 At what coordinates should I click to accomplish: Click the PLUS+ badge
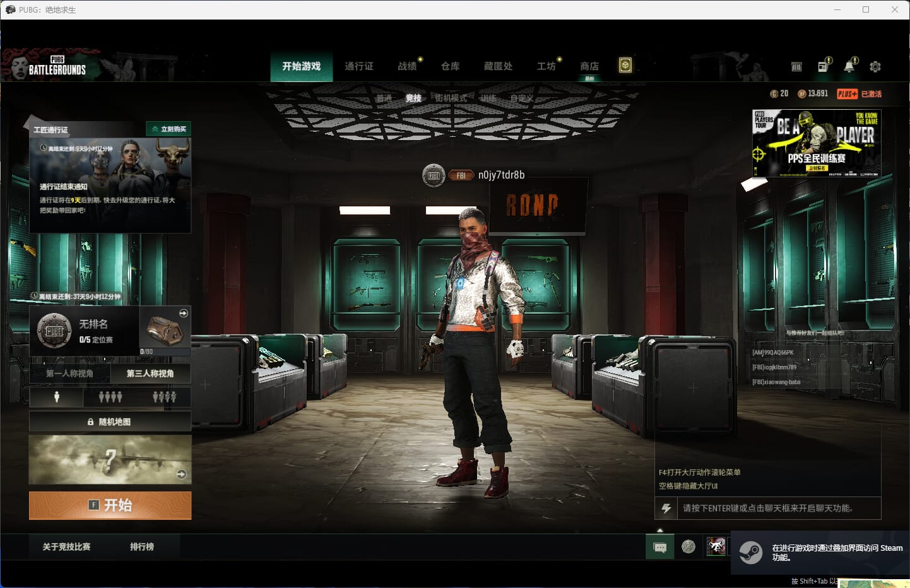847,93
